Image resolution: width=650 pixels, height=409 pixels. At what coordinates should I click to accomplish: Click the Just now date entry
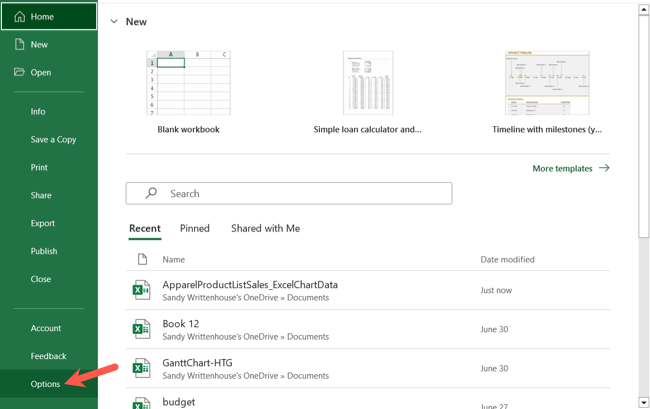496,290
